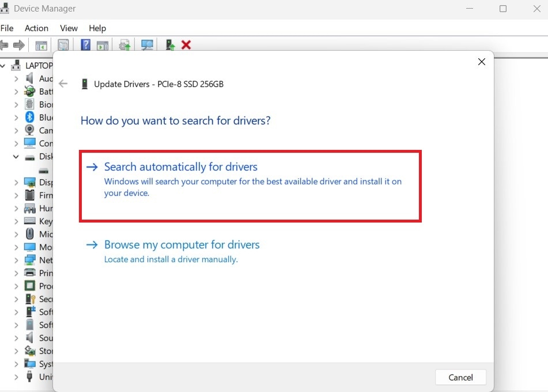The image size is (548, 392).
Task: Select the Print queues printer icon
Action: tap(30, 273)
